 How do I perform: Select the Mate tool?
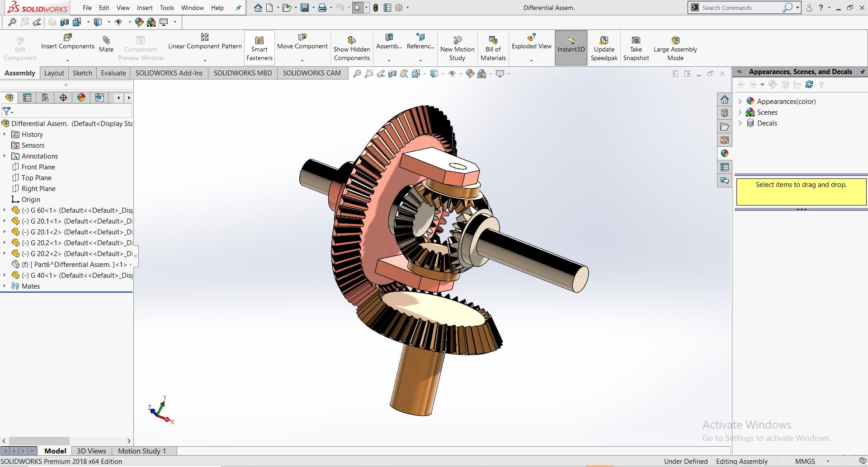(106, 44)
